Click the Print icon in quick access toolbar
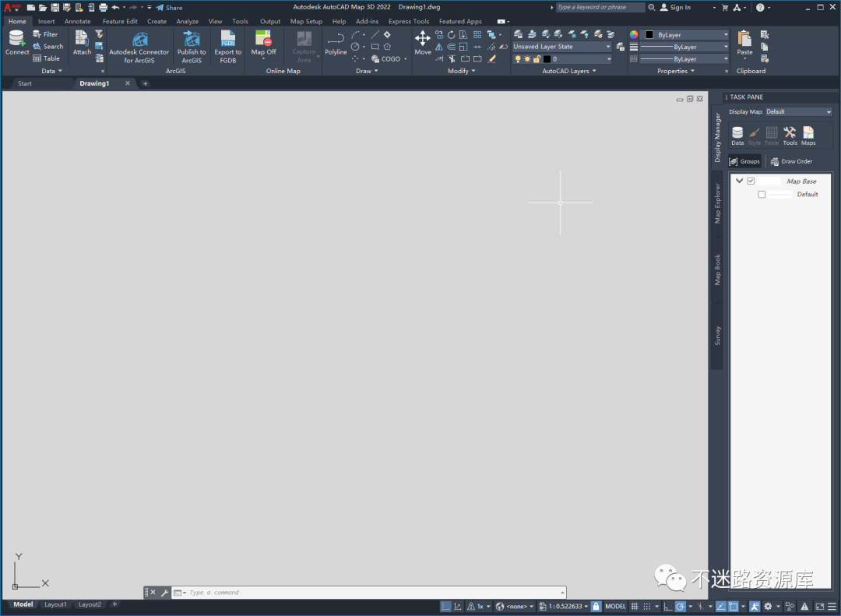The width and height of the screenshot is (841, 616). pos(103,8)
